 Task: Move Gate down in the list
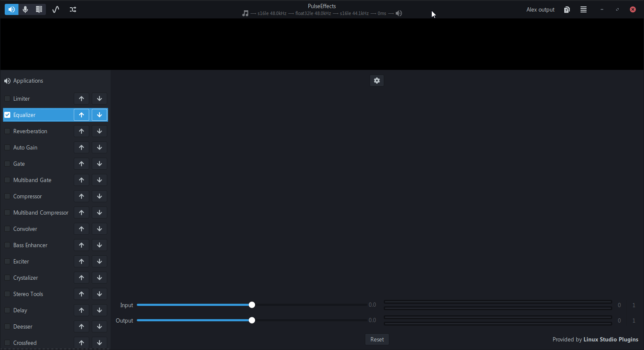pos(99,164)
